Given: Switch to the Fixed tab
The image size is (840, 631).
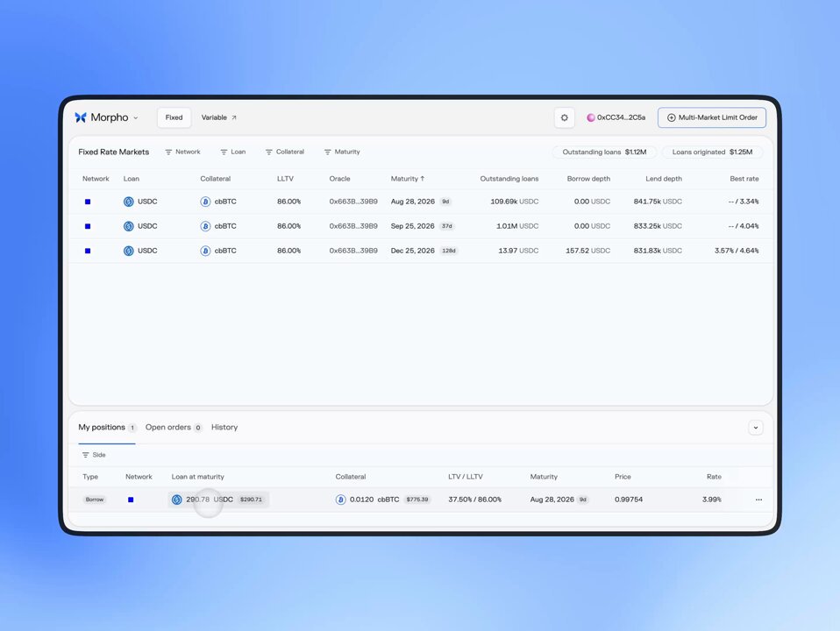Looking at the screenshot, I should tap(174, 117).
